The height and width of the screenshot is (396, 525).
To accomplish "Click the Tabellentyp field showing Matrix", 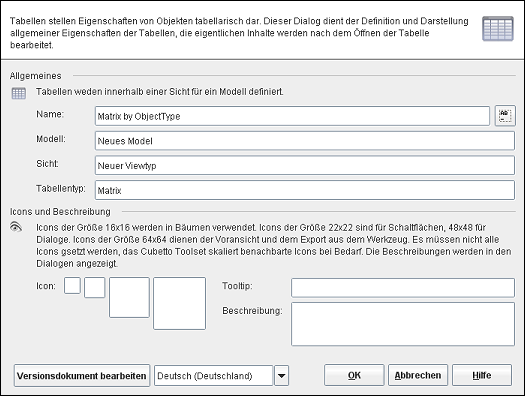I will coord(305,190).
